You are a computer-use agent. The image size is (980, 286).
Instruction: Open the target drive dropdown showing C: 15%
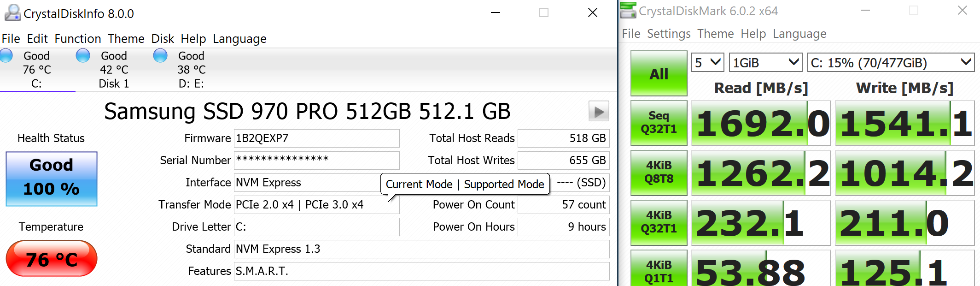pos(891,62)
